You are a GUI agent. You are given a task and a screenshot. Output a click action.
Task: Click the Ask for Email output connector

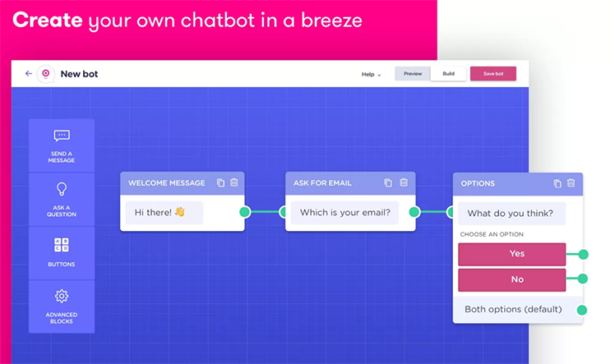(414, 212)
